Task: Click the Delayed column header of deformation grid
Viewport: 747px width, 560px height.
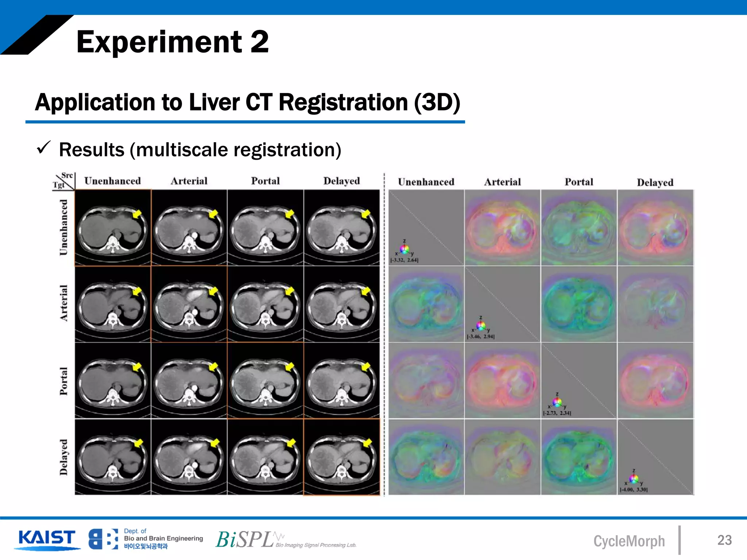Action: pos(655,182)
